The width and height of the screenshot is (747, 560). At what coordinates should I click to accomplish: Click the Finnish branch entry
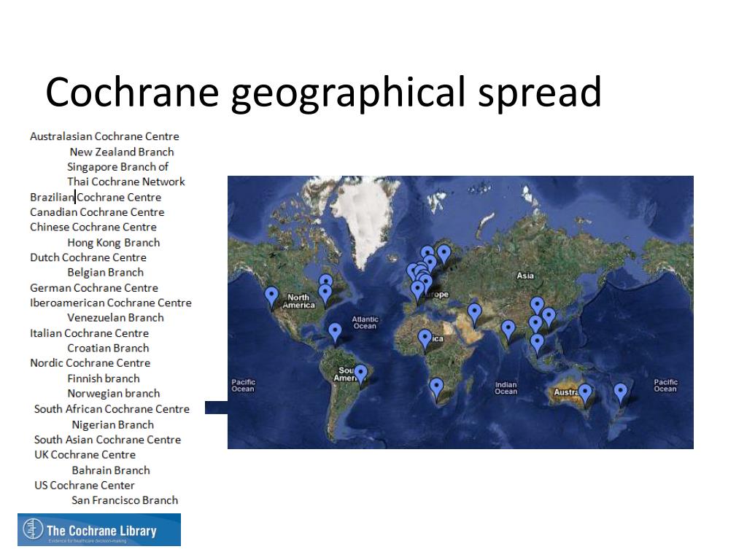[104, 378]
